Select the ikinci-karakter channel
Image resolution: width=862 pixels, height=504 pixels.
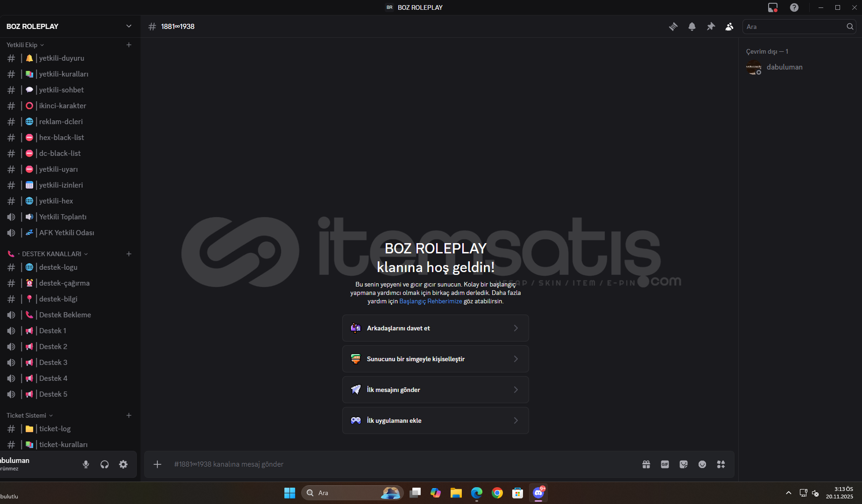(69, 106)
